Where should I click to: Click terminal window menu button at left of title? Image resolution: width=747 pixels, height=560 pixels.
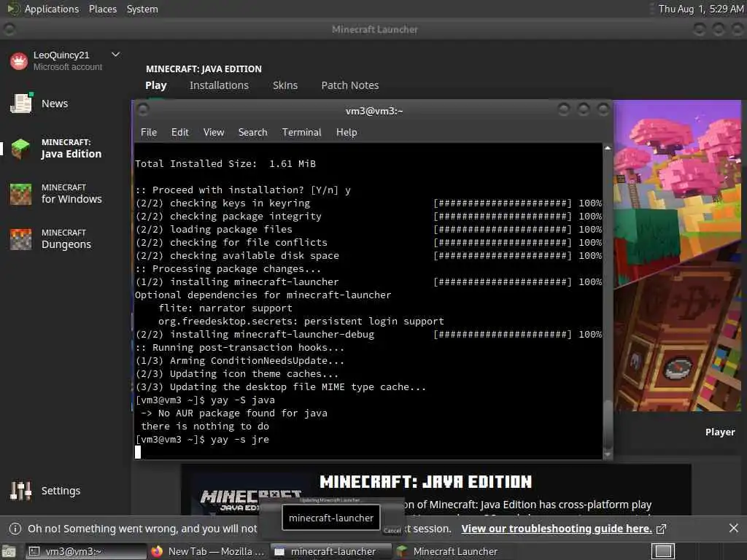(x=143, y=110)
